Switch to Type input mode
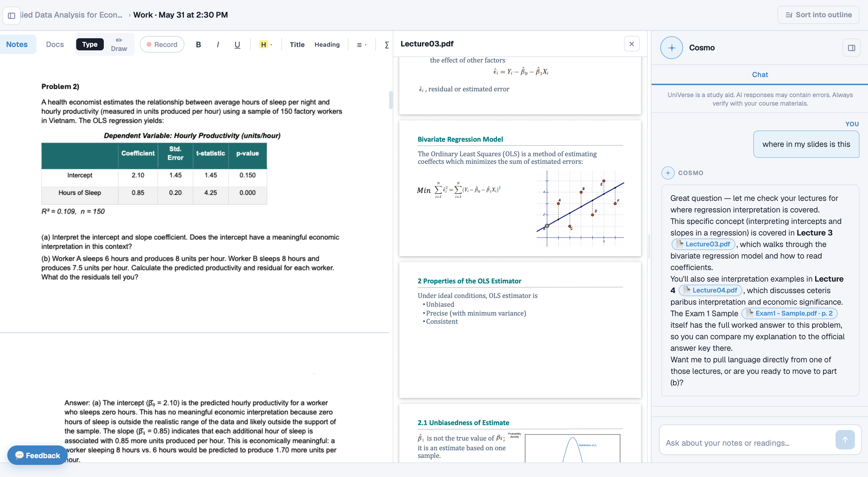This screenshot has width=868, height=477. (90, 45)
